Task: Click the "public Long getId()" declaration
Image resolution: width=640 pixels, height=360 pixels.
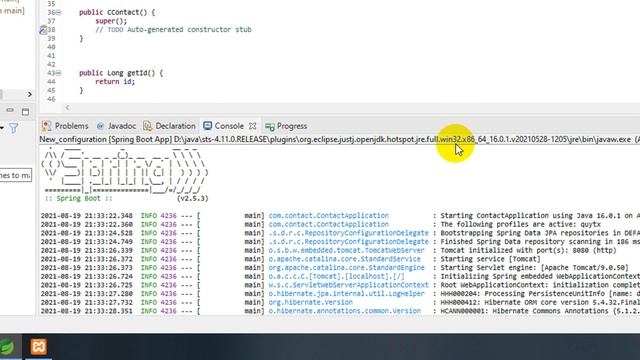Action: coord(121,73)
